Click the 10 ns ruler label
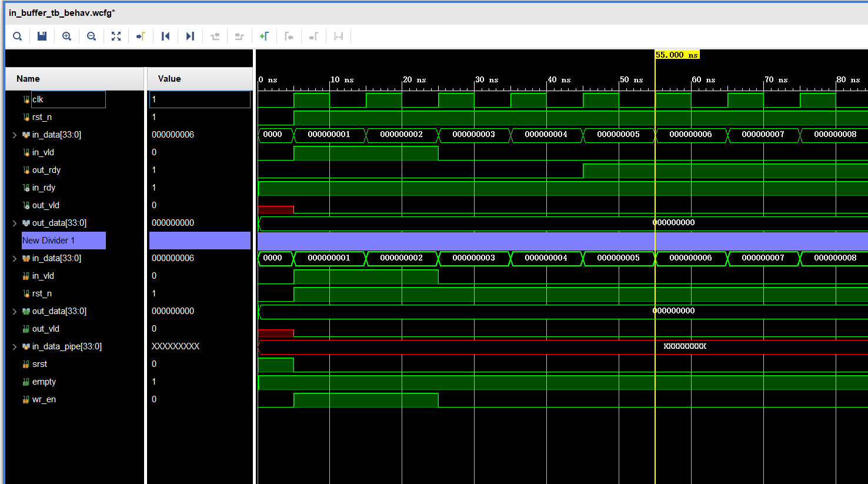 click(342, 79)
